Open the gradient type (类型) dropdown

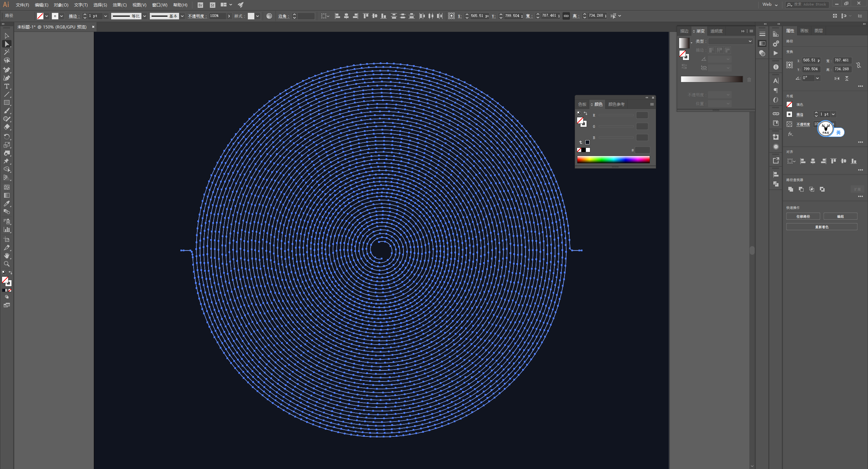[x=730, y=41]
